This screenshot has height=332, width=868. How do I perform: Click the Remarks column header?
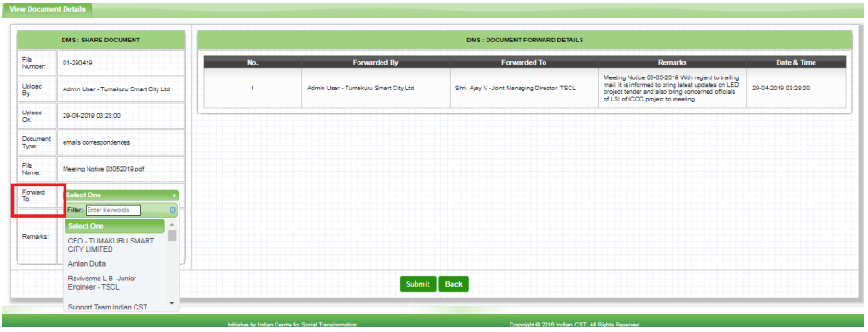click(x=672, y=63)
